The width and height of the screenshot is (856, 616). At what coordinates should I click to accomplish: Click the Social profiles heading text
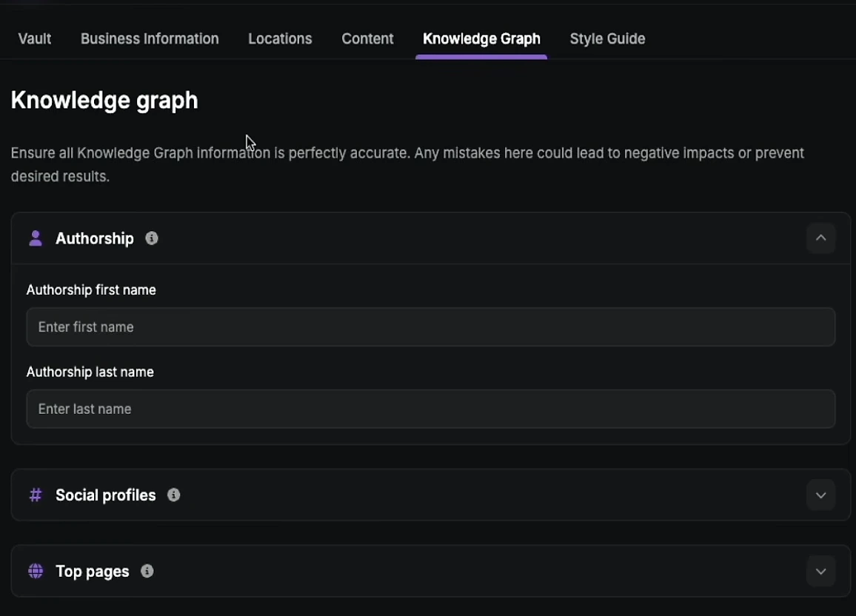click(105, 495)
